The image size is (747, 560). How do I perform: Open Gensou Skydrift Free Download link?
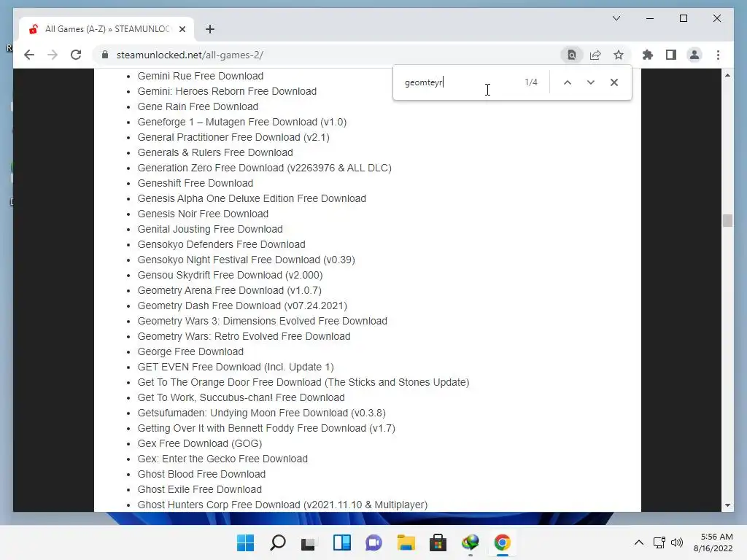(x=230, y=275)
